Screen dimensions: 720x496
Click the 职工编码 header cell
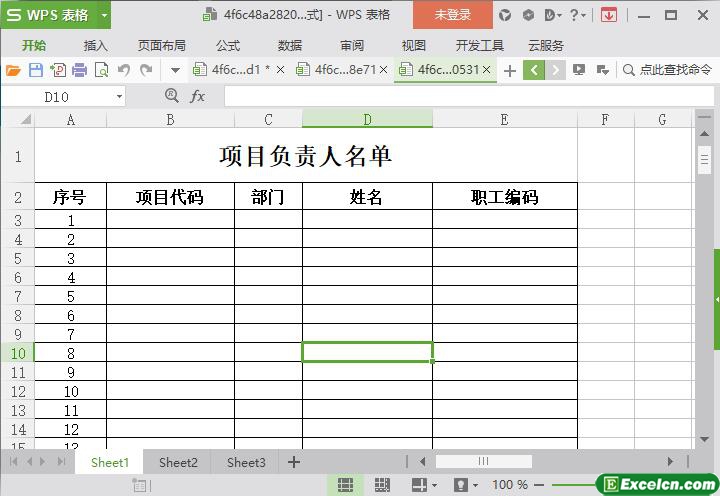(x=505, y=197)
